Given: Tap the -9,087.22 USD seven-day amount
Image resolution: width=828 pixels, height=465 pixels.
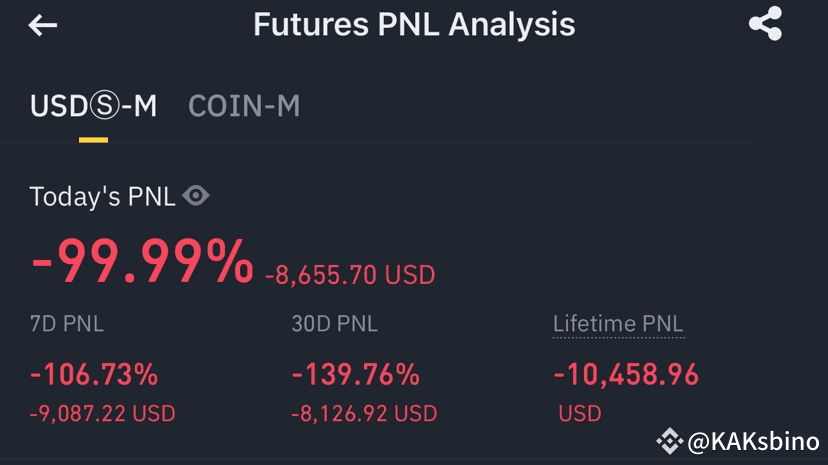Looking at the screenshot, I should pyautogui.click(x=102, y=413).
